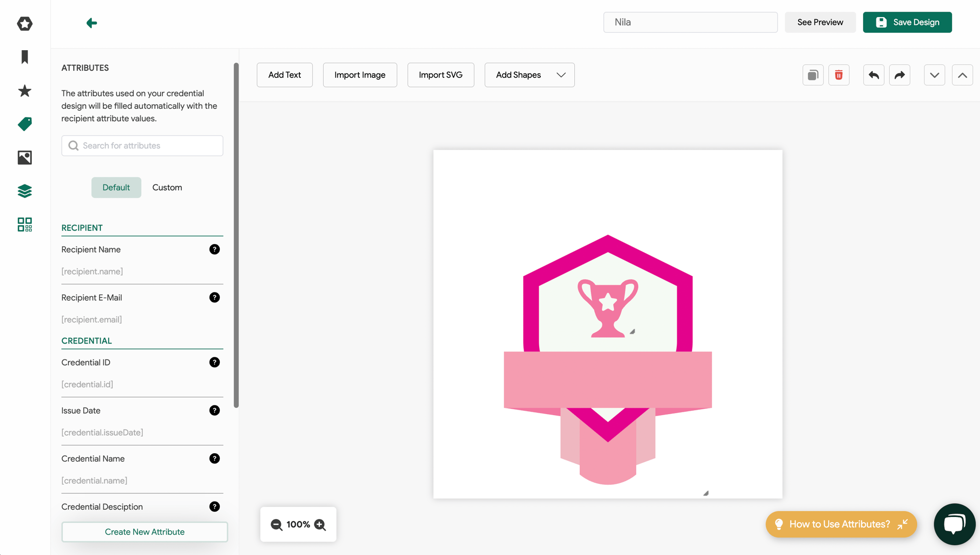980x555 pixels.
Task: Click See Preview
Action: point(820,22)
